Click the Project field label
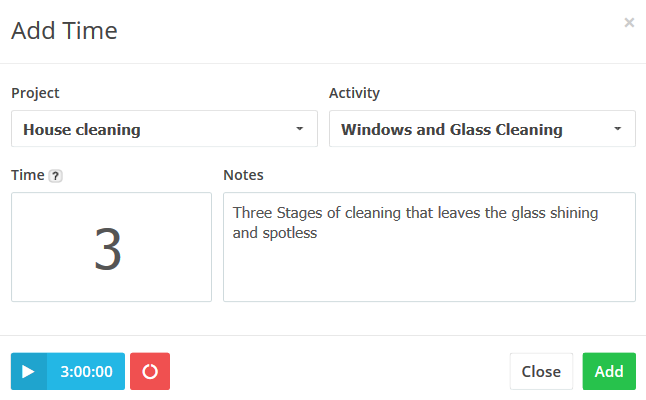646x400 pixels. [x=35, y=93]
